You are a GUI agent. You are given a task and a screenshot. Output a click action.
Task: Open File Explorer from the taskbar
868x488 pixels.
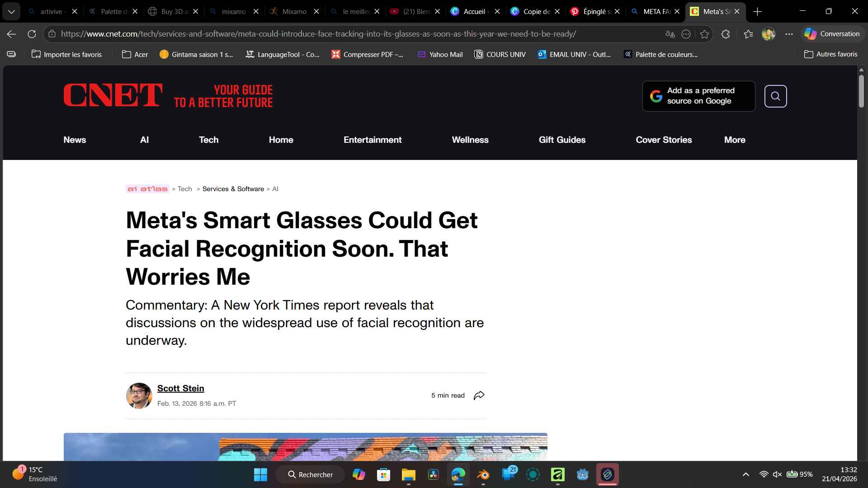pos(408,474)
